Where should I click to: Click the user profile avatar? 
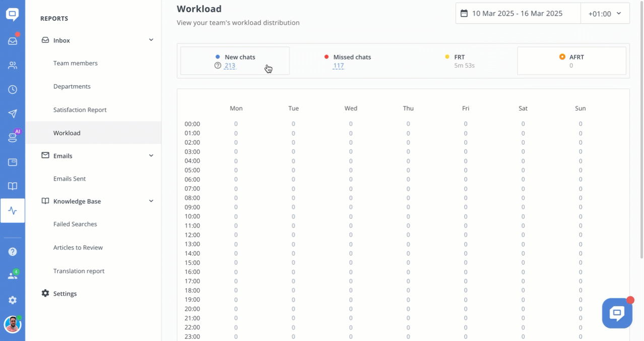(13, 324)
